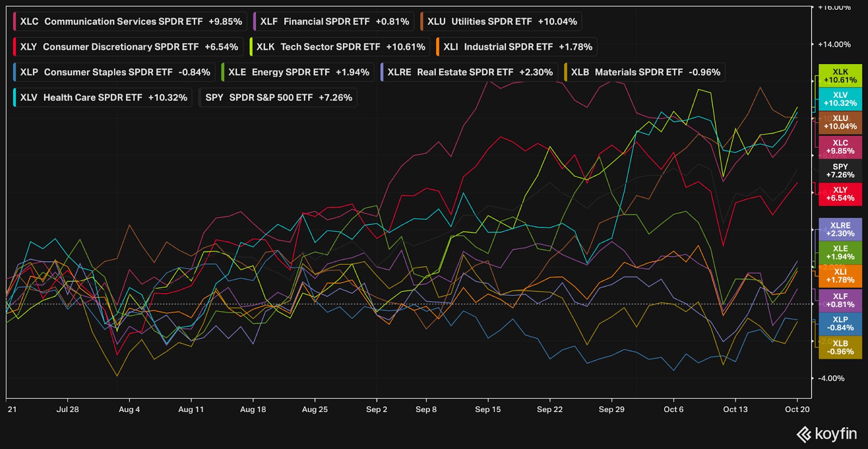Click the Aug 25 date label
The image size is (868, 449).
click(x=315, y=409)
